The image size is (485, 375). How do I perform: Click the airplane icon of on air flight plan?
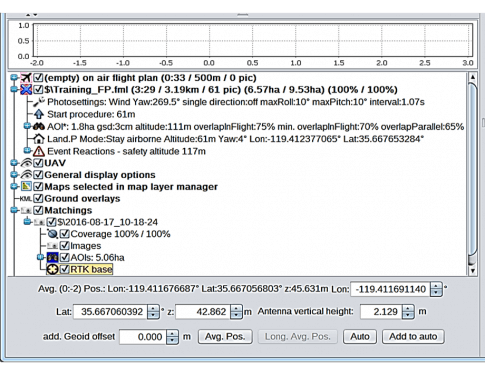pos(26,78)
